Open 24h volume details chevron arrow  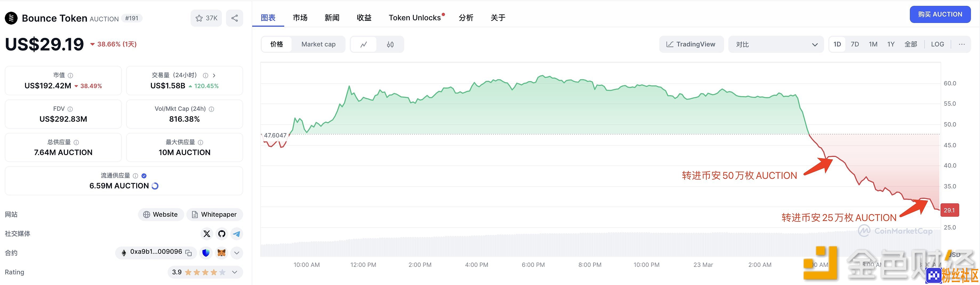pos(214,76)
